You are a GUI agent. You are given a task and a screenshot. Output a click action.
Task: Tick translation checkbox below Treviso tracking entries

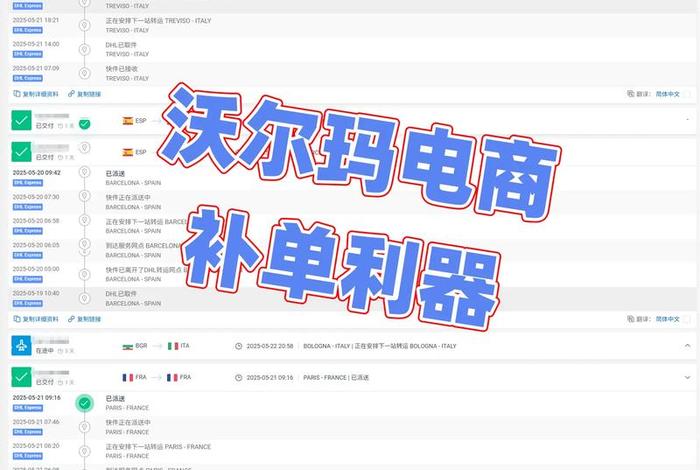[687, 94]
